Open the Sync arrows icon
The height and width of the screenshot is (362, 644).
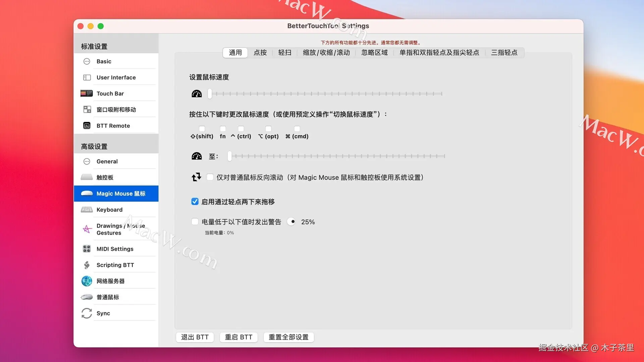(87, 313)
